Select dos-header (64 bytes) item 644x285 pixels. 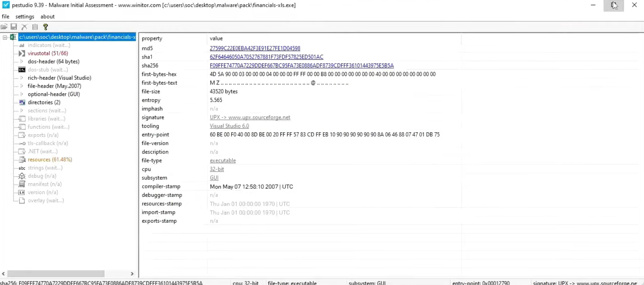tap(53, 61)
